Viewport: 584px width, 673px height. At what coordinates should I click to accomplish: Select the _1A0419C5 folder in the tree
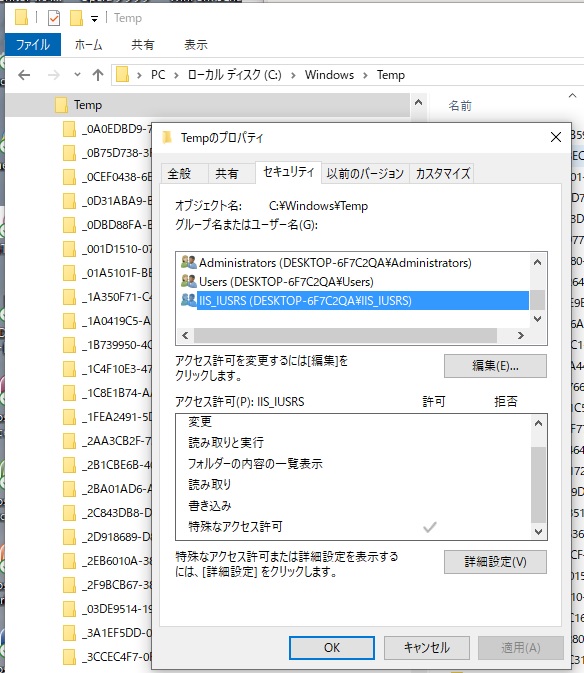[107, 321]
